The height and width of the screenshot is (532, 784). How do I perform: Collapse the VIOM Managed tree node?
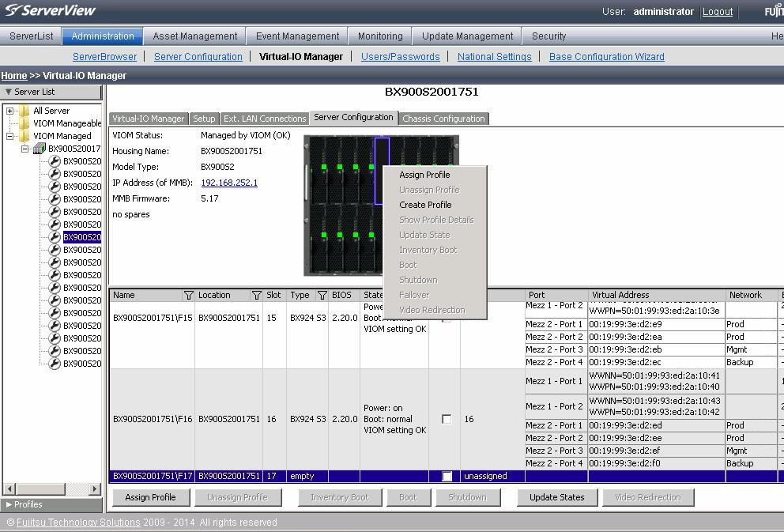pyautogui.click(x=9, y=136)
